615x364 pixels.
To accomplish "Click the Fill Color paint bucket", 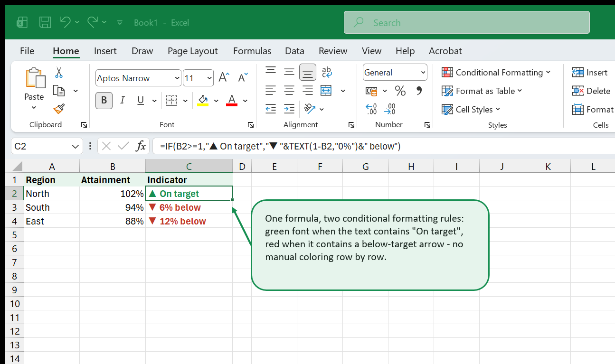I will [203, 100].
